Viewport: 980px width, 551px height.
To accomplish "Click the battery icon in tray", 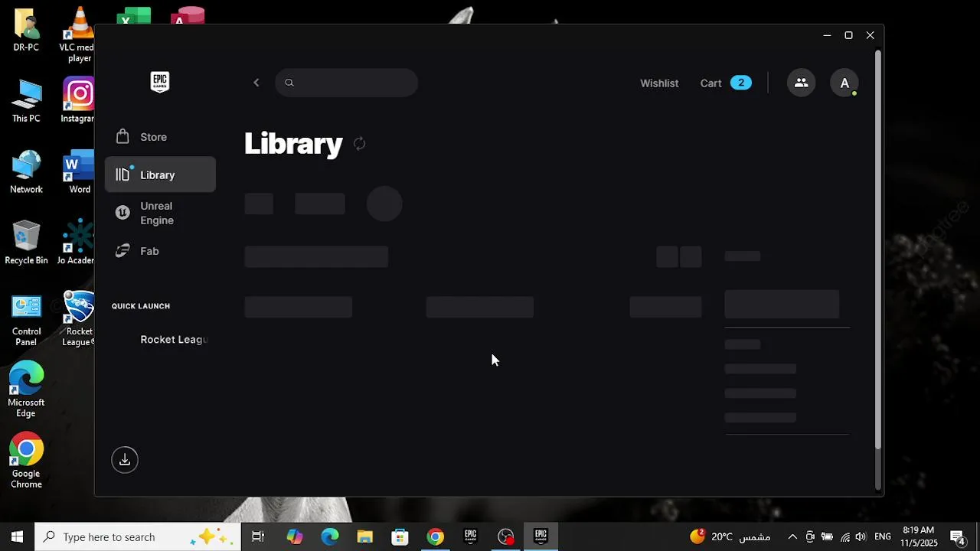I will (827, 536).
